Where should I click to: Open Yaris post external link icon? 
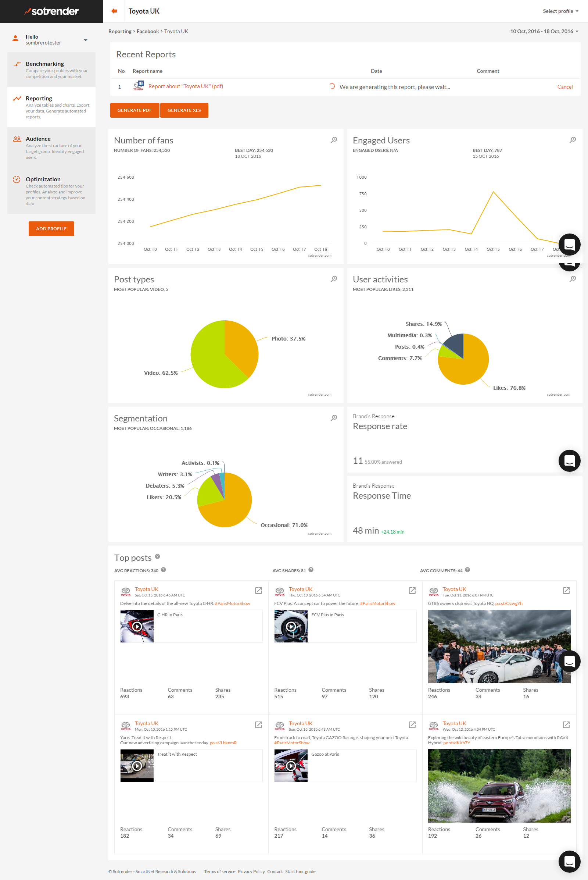258,725
